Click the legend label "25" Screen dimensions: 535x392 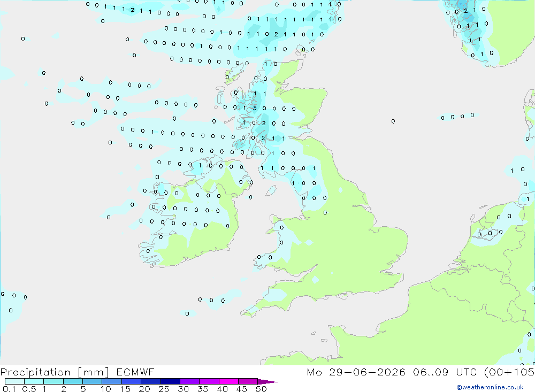pyautogui.click(x=164, y=389)
